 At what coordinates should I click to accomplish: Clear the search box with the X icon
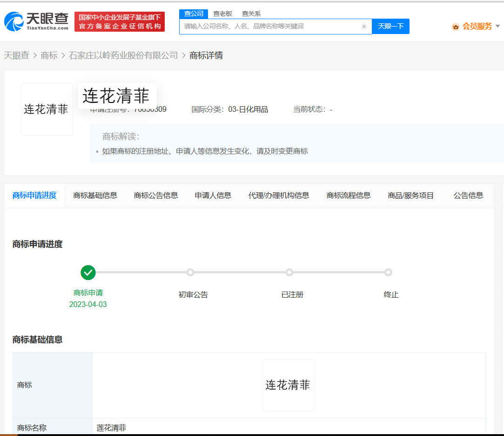(x=364, y=27)
